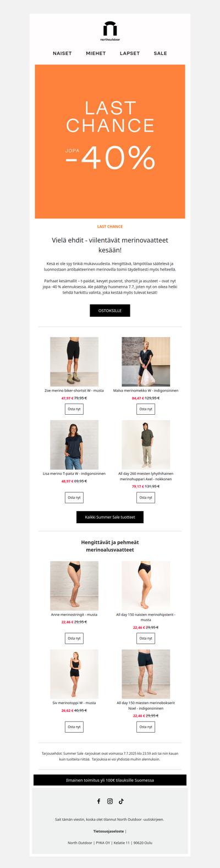The height and width of the screenshot is (868, 220).
Task: Go to the SALE navigation link
Action: click(160, 53)
